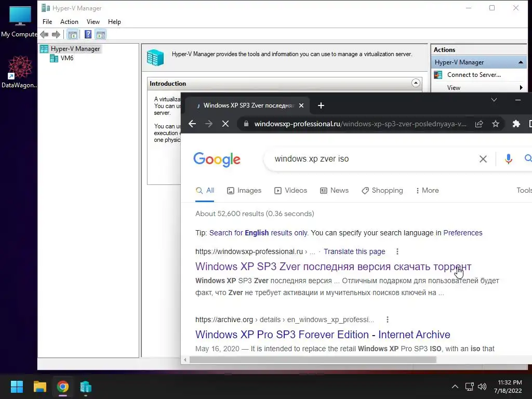Click Connect to Server action

click(474, 75)
